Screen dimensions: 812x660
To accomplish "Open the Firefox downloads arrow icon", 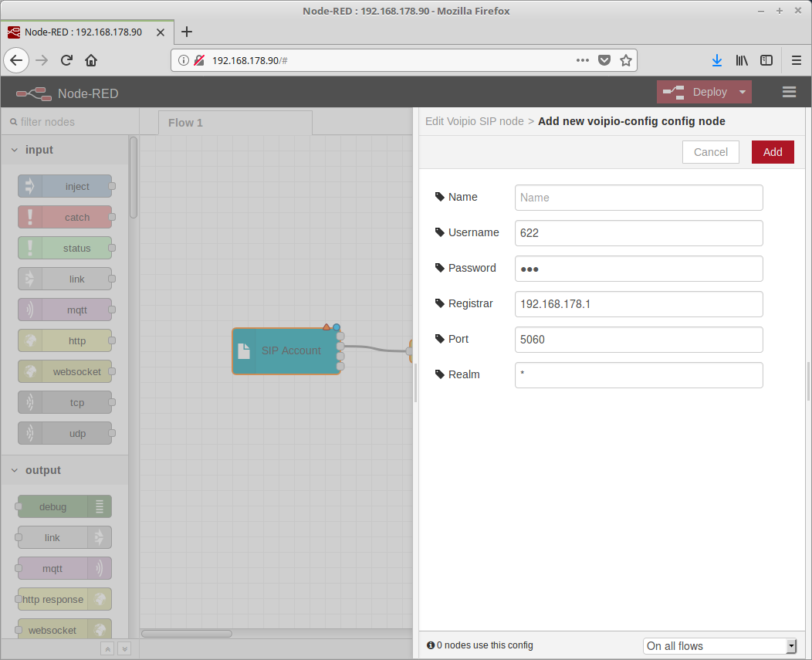I will click(716, 60).
